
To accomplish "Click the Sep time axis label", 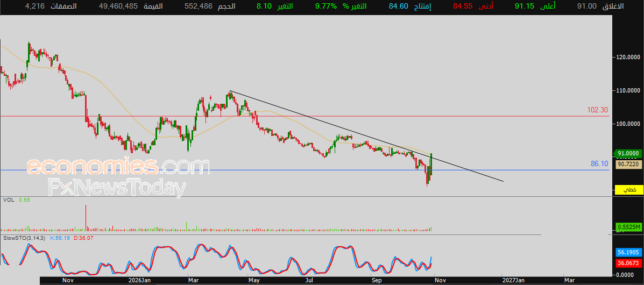I will 377,280.
